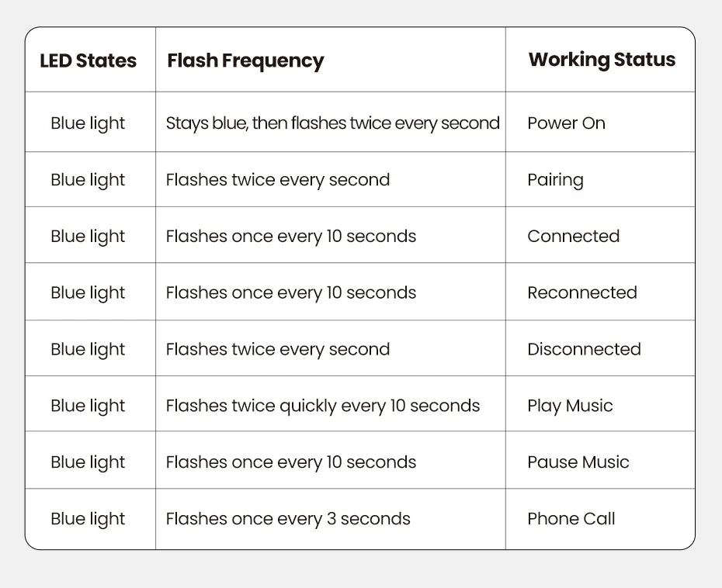Select the Disconnected status cell
The width and height of the screenshot is (722, 588).
point(584,349)
